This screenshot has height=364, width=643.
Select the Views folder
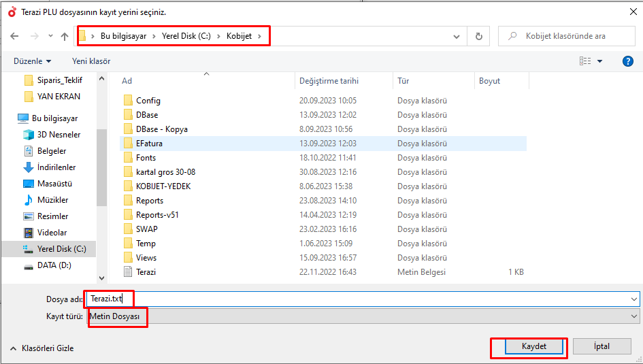[141, 258]
